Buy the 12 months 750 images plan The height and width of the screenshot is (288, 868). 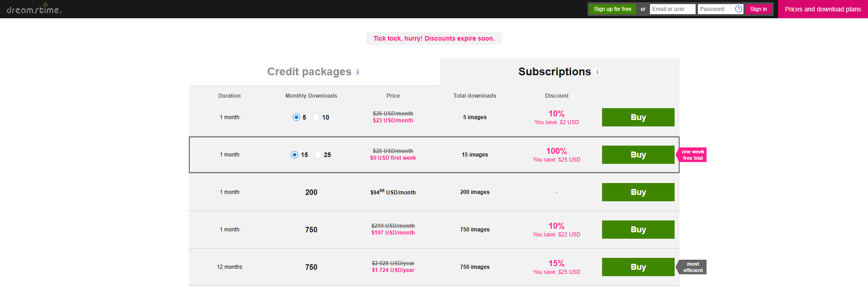638,267
